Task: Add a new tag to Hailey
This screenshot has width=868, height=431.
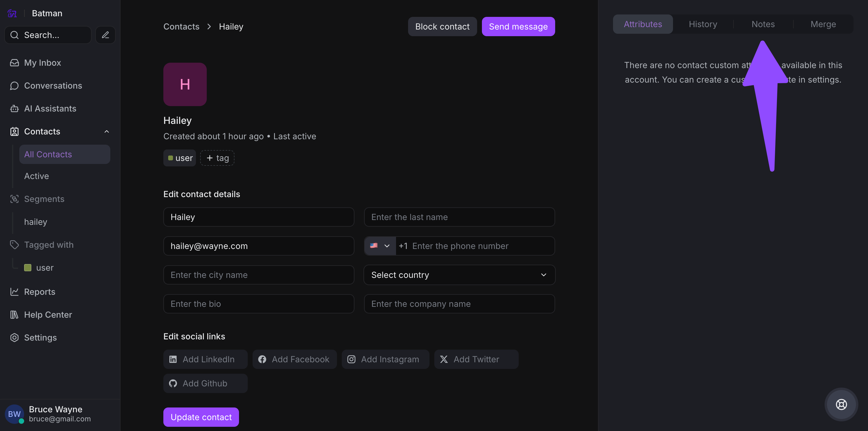Action: click(217, 158)
